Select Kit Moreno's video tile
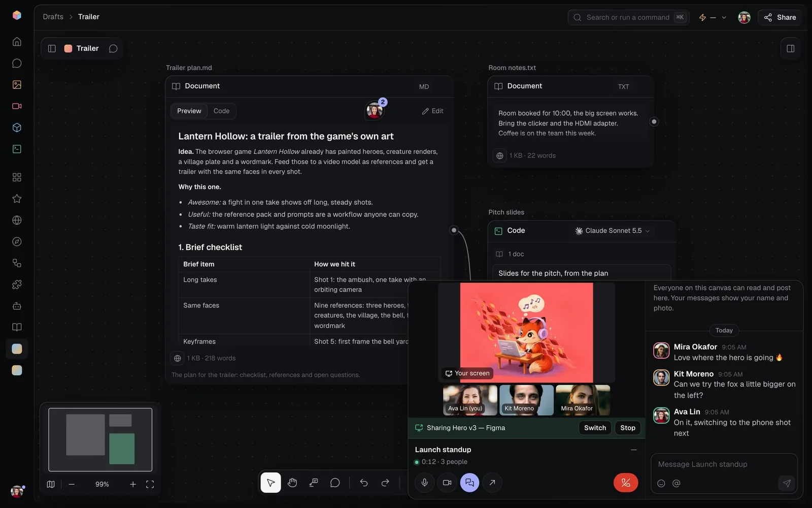The image size is (812, 508). click(x=526, y=400)
